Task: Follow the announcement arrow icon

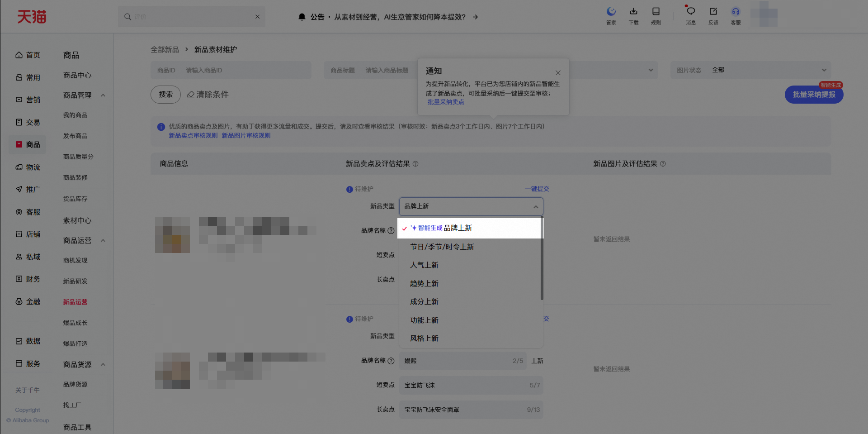Action: (475, 17)
